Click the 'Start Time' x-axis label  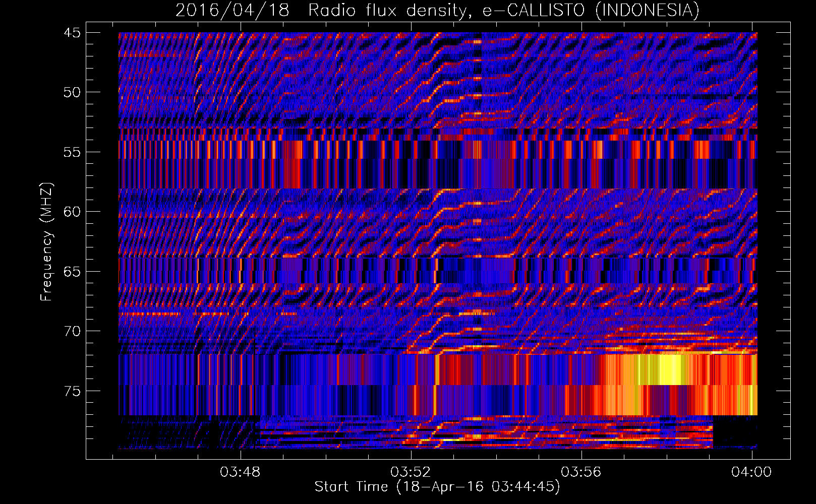click(437, 487)
